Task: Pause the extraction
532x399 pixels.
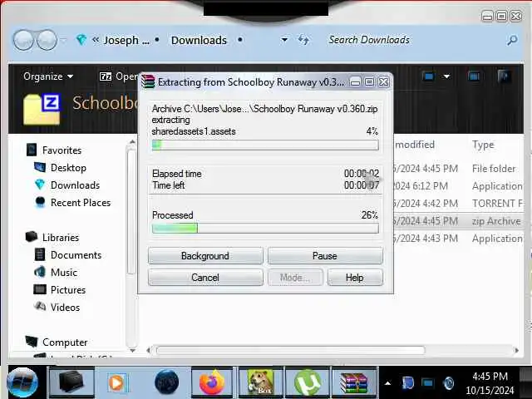Action: 325,256
